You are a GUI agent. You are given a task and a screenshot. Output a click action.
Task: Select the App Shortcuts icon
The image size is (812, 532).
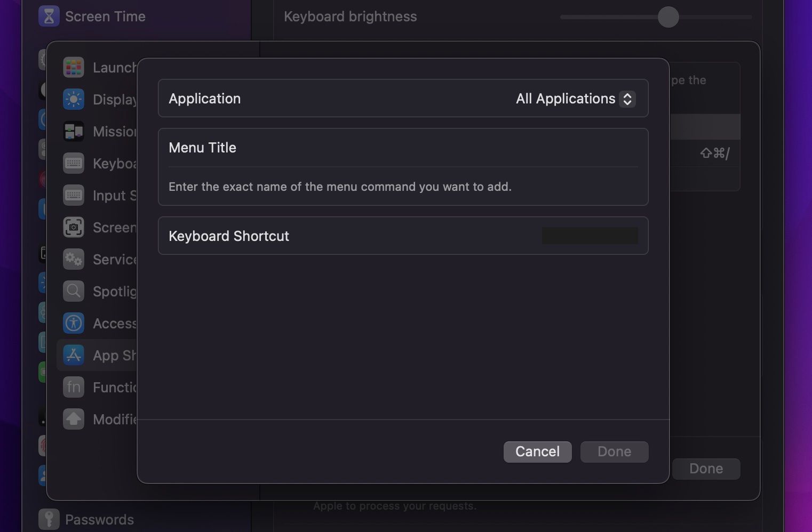click(x=73, y=355)
